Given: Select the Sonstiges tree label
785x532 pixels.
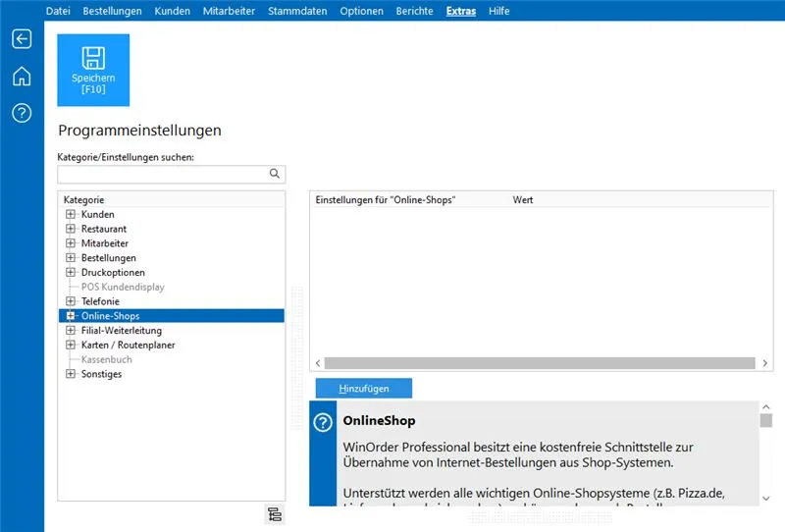Looking at the screenshot, I should (x=102, y=374).
